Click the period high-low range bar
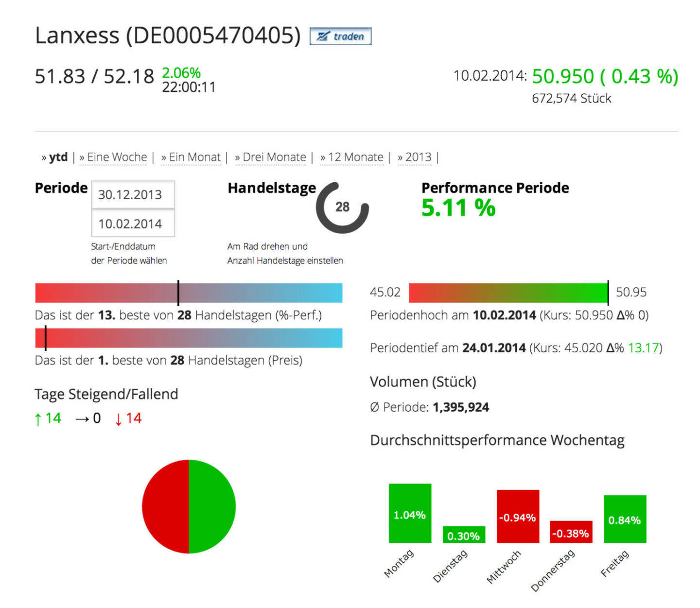 tap(508, 293)
